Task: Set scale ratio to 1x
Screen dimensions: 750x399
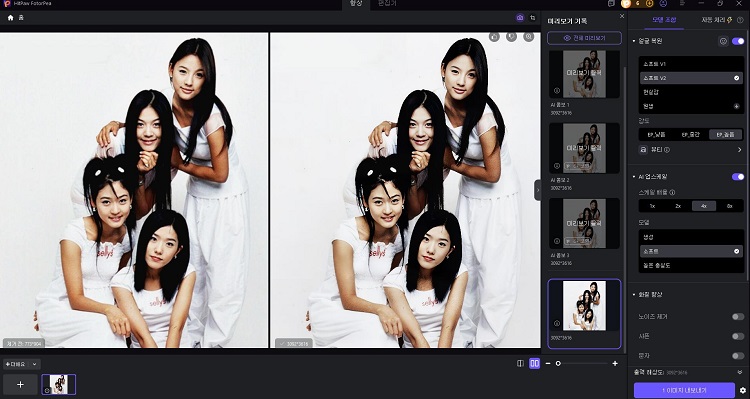Action: pyautogui.click(x=652, y=206)
